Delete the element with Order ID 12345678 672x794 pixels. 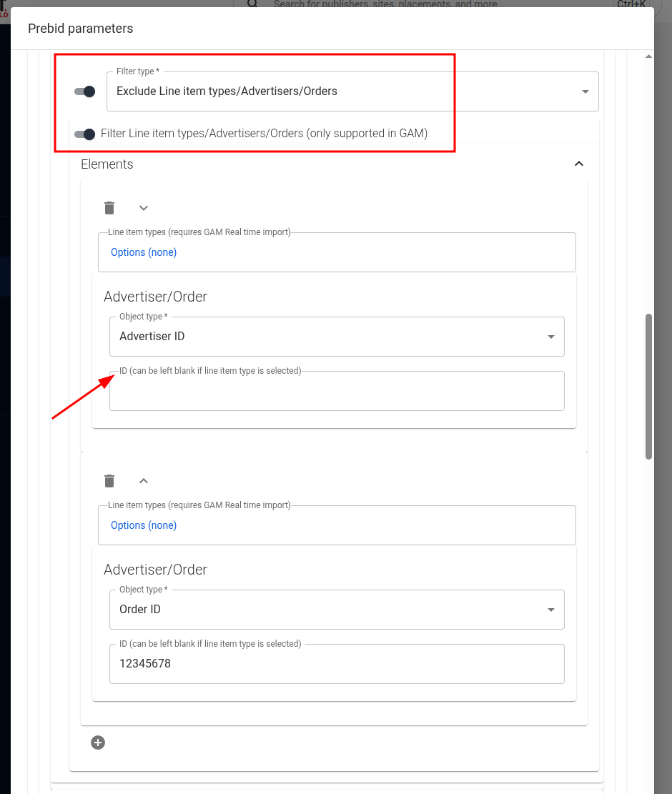point(109,481)
